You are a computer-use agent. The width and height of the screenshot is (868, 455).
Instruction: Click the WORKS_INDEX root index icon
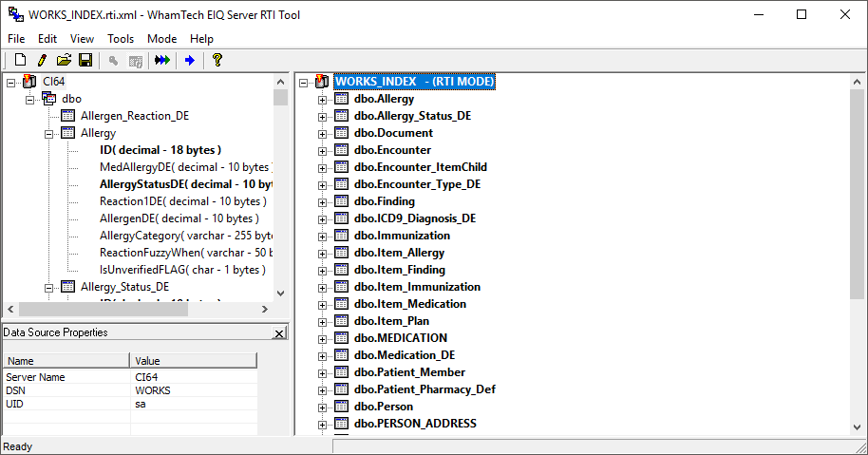(x=322, y=82)
